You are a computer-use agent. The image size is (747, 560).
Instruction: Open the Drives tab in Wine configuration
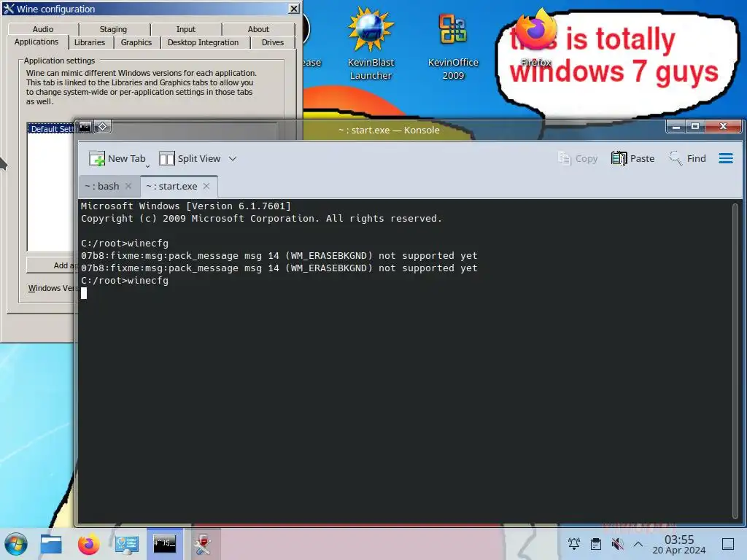(x=273, y=42)
